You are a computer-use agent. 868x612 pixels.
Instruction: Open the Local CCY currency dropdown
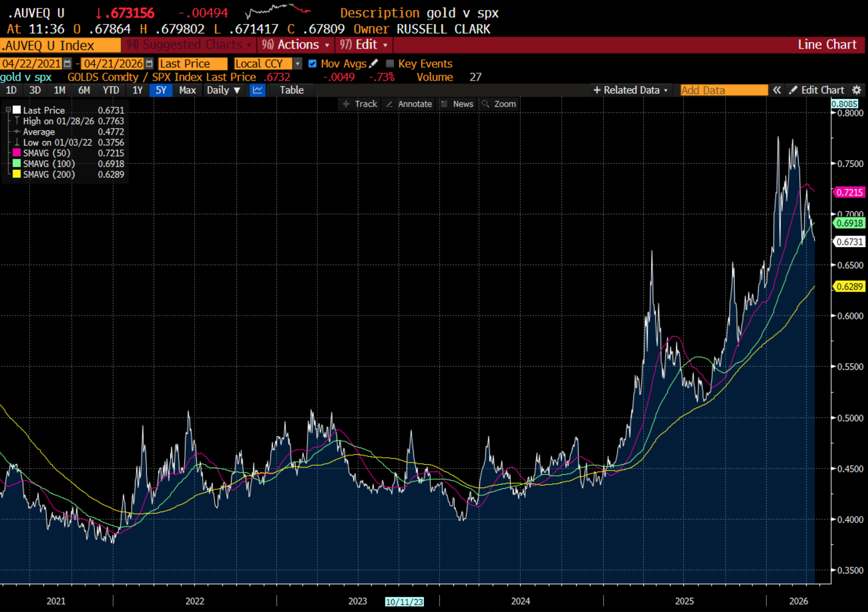[x=297, y=63]
